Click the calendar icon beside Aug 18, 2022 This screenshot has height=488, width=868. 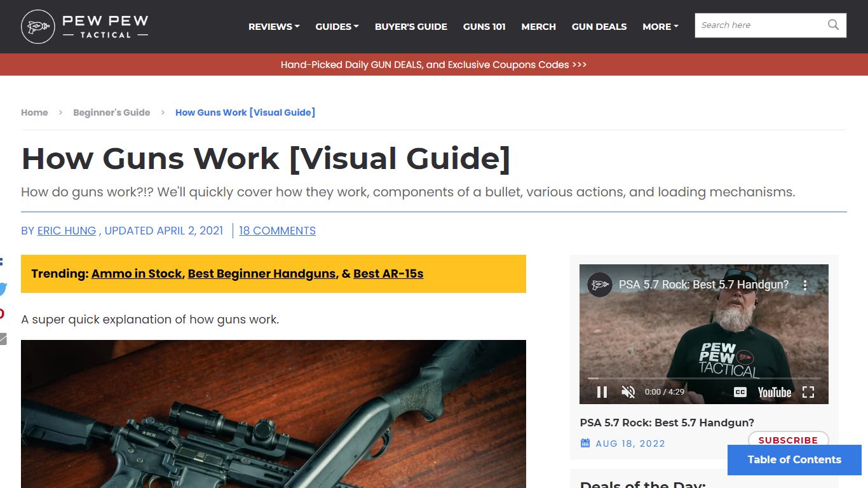(x=585, y=444)
